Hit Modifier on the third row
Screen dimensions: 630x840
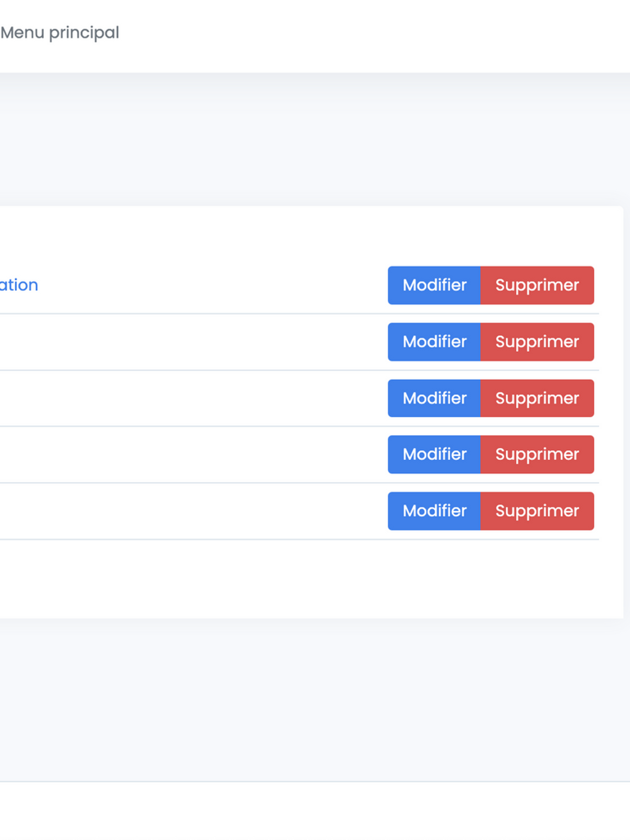point(434,398)
